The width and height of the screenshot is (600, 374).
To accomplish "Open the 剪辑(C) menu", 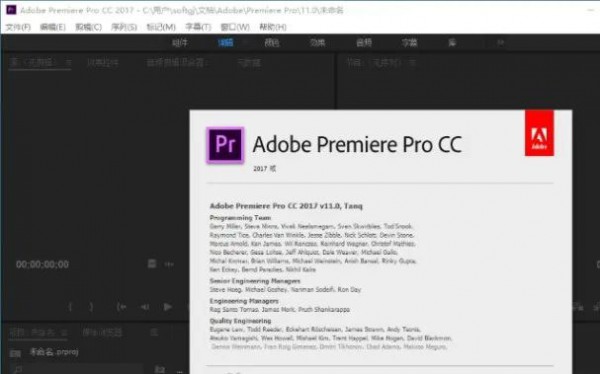I will click(88, 27).
